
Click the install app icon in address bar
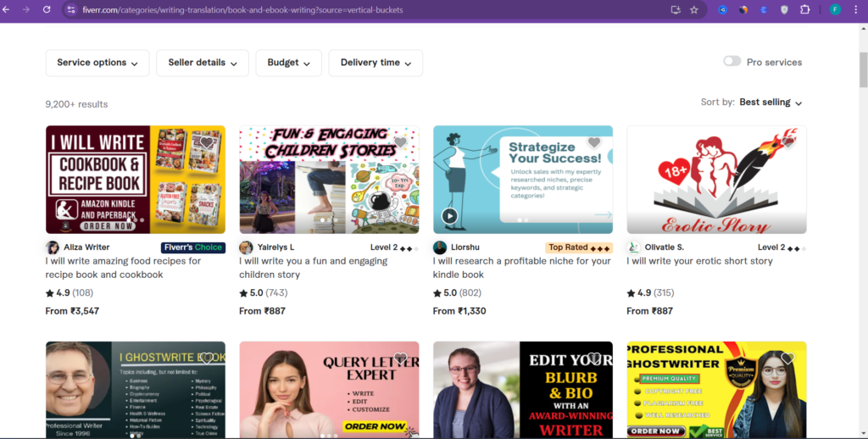(x=676, y=9)
